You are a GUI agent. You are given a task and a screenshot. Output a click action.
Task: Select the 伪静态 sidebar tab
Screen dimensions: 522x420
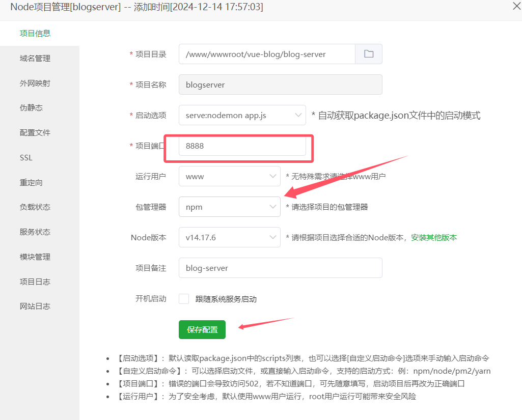(31, 108)
